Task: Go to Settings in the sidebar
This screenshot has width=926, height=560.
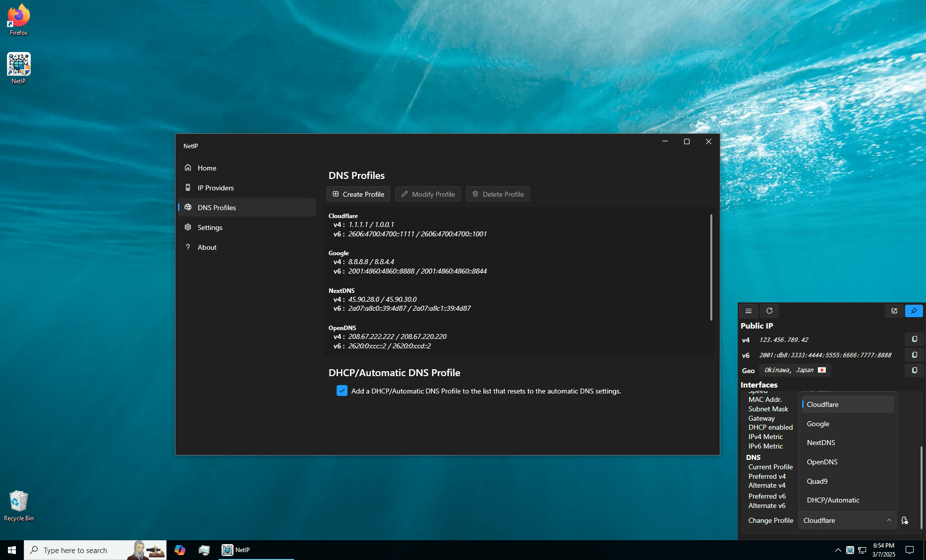Action: point(210,227)
